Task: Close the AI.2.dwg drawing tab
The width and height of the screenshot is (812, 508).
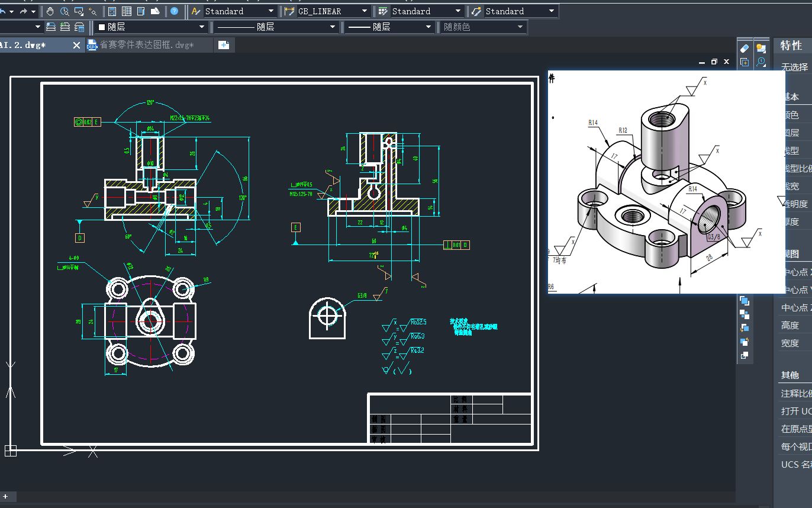Action: pos(76,45)
